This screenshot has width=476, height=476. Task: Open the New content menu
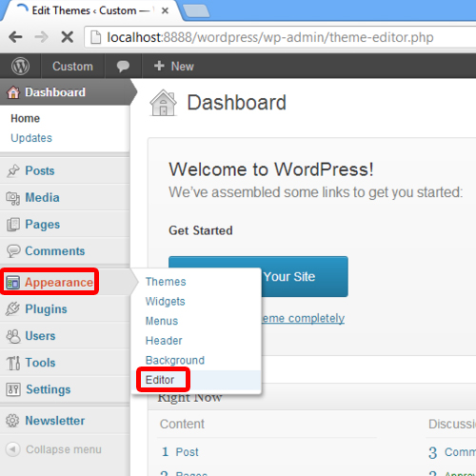pos(174,67)
